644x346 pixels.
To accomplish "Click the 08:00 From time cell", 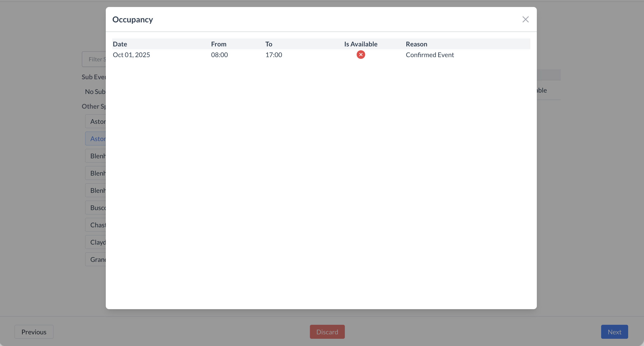I will point(219,55).
